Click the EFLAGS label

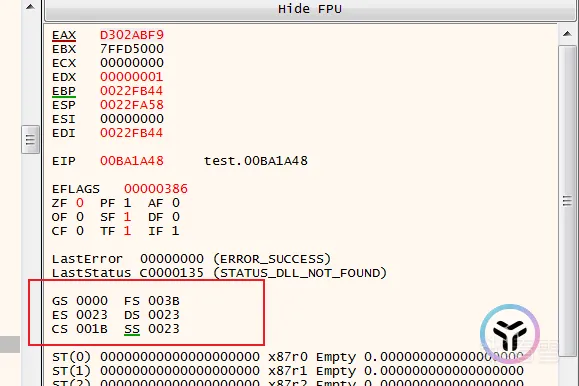[76, 189]
